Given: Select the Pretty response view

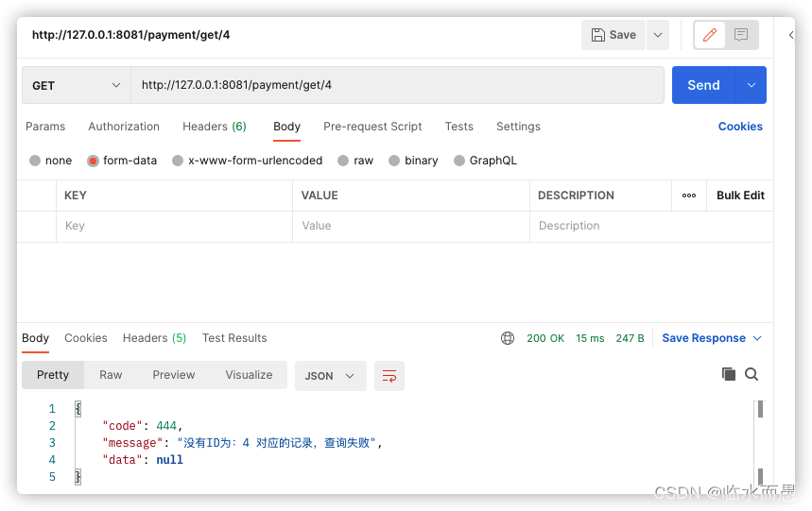Looking at the screenshot, I should (53, 375).
